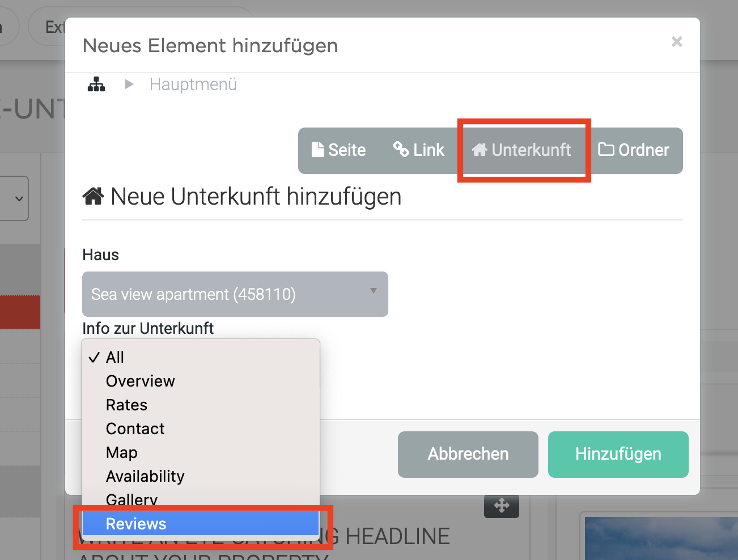This screenshot has width=738, height=560.
Task: Pick Overview from the dropdown list
Action: (x=140, y=381)
